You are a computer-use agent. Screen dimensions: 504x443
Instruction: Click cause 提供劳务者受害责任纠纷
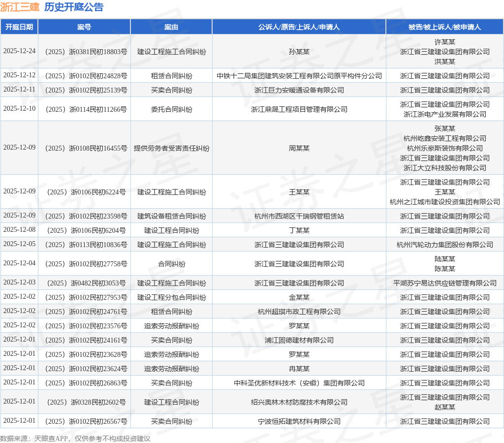[171, 148]
